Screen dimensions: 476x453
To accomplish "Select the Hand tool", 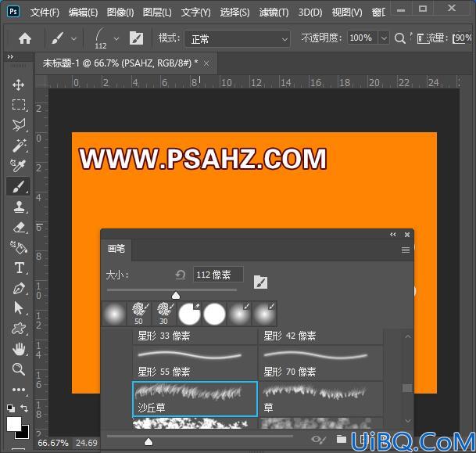I will pyautogui.click(x=19, y=349).
